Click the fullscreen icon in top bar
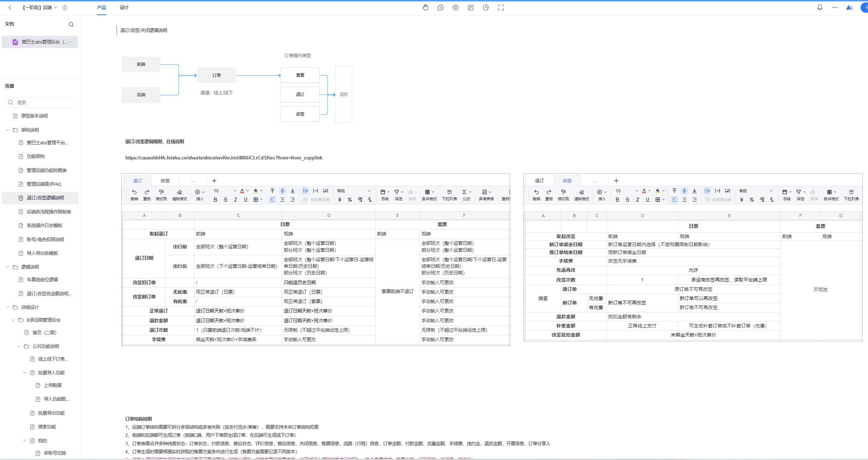The width and height of the screenshot is (868, 460). [x=501, y=7]
